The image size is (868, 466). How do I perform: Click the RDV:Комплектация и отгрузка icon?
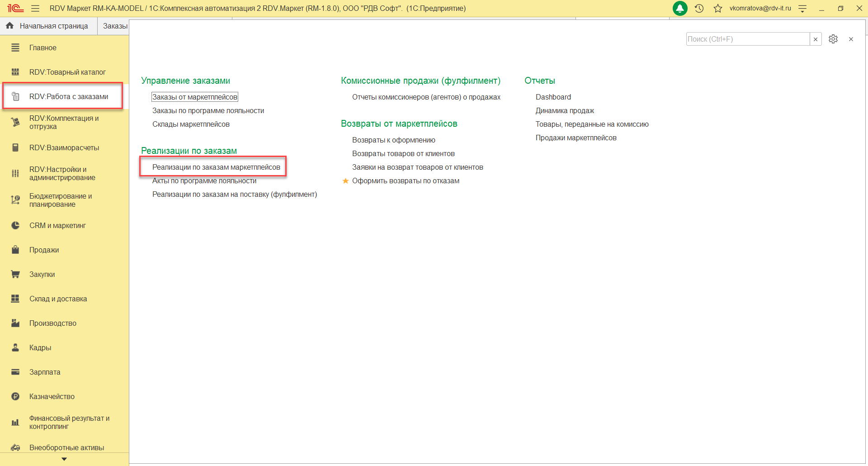(x=15, y=122)
